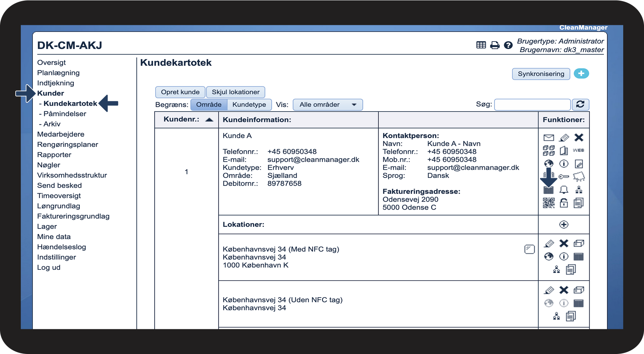This screenshot has width=644, height=354.
Task: Click the WEB icon for Kunde A
Action: click(578, 150)
